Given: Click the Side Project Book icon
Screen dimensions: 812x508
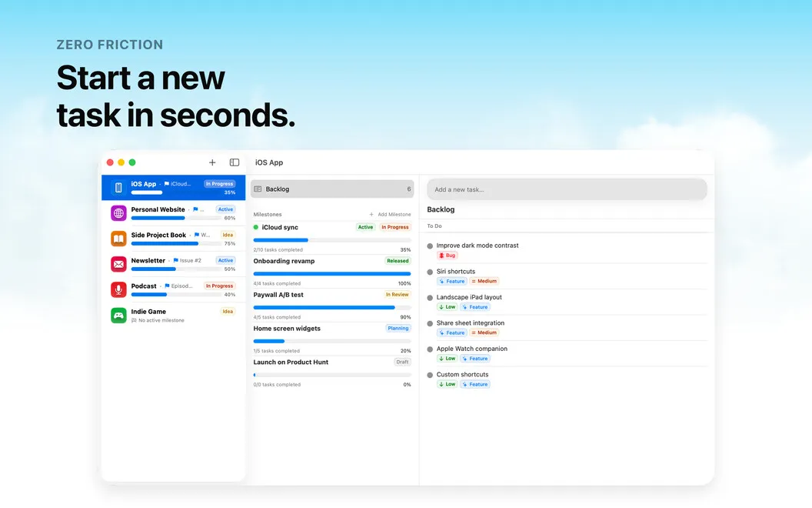Looking at the screenshot, I should [118, 239].
